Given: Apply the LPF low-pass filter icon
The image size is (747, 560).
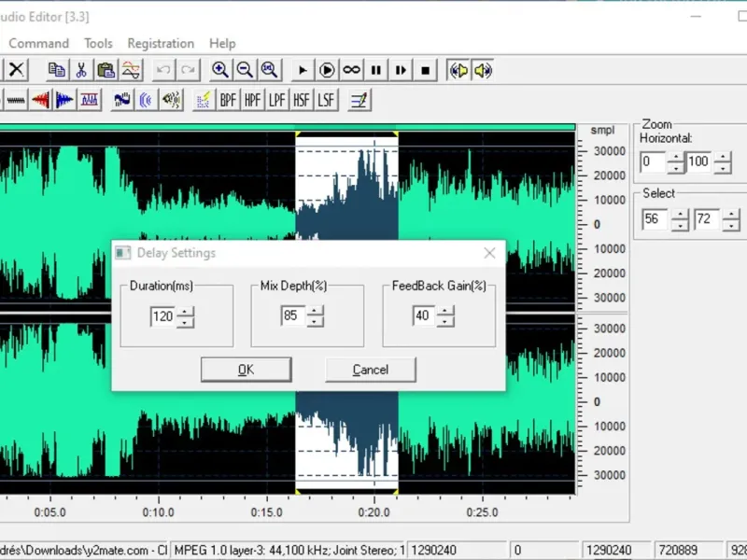Looking at the screenshot, I should tap(276, 100).
